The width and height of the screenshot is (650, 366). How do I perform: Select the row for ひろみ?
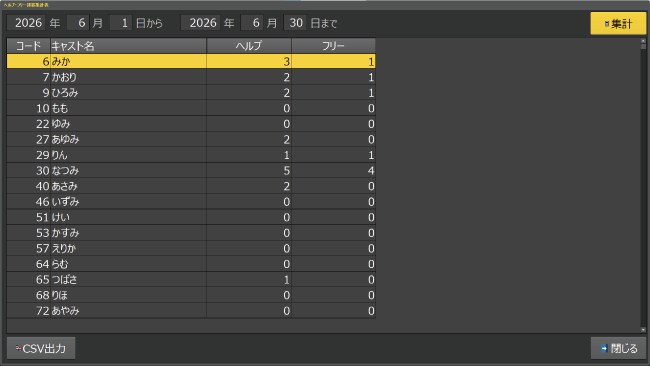[191, 92]
